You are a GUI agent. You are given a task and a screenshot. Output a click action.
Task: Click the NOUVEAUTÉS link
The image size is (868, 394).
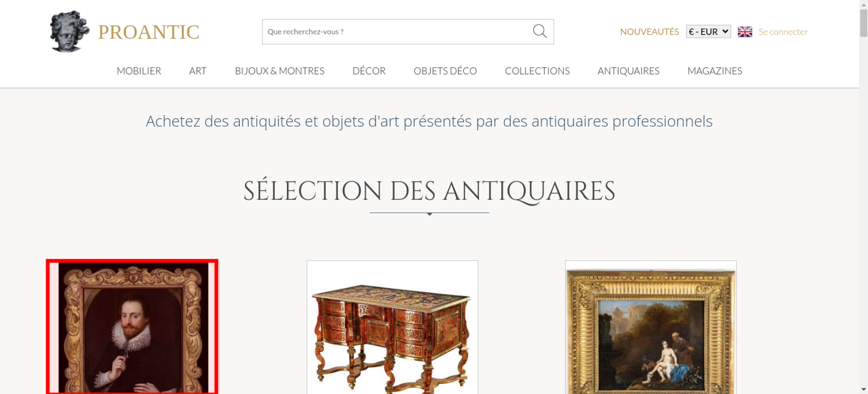[x=649, y=32]
